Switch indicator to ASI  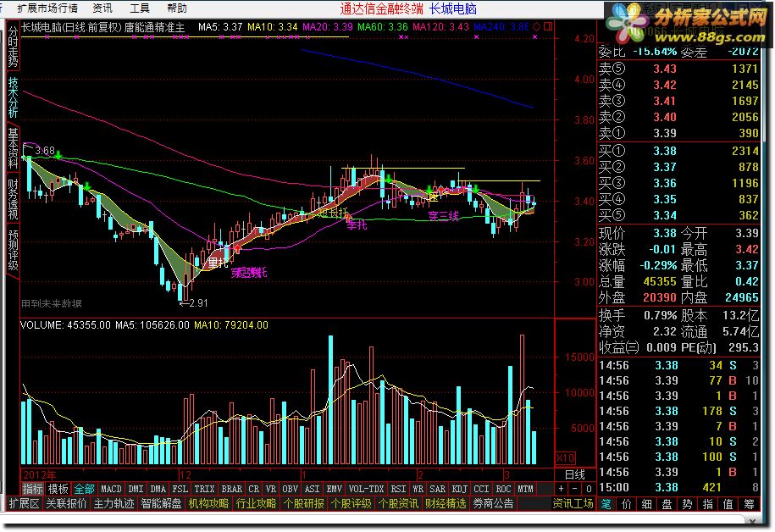(x=312, y=489)
